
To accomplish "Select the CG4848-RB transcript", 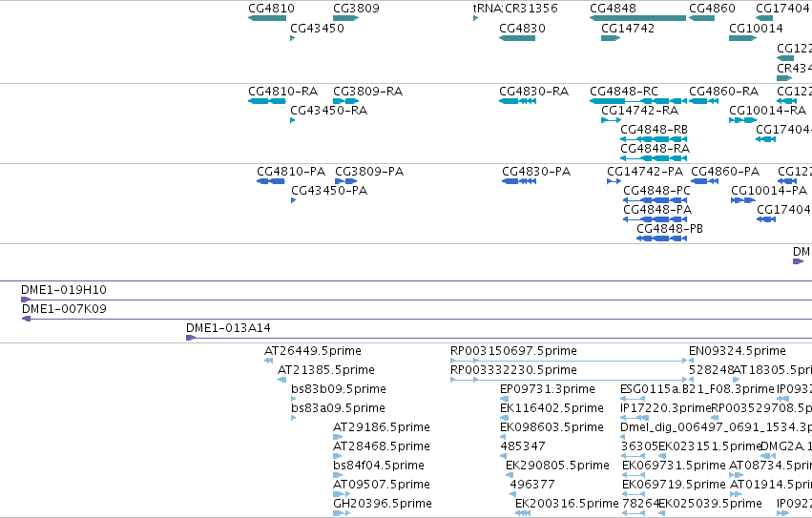I will (654, 139).
